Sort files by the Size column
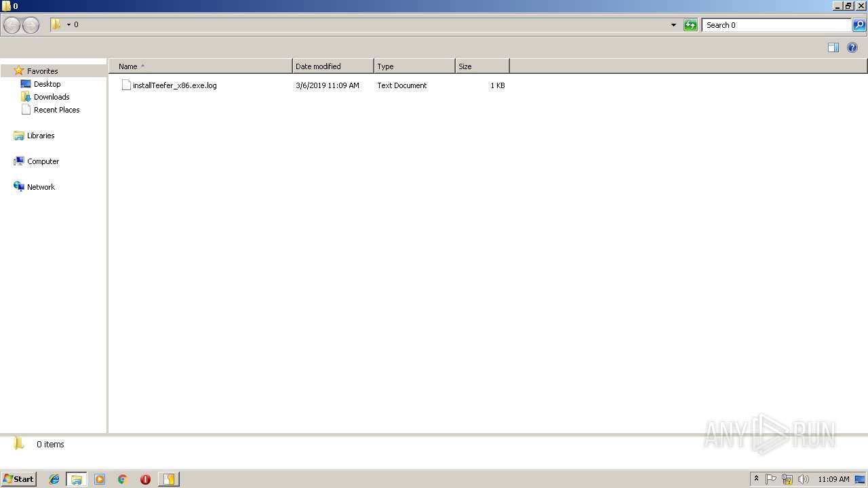 pos(482,66)
